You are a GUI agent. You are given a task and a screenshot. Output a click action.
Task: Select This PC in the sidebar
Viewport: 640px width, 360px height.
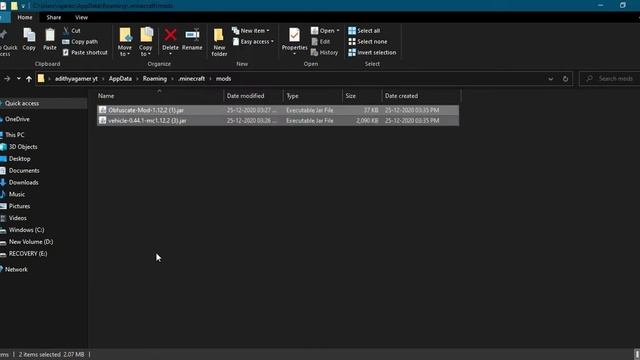pyautogui.click(x=14, y=135)
